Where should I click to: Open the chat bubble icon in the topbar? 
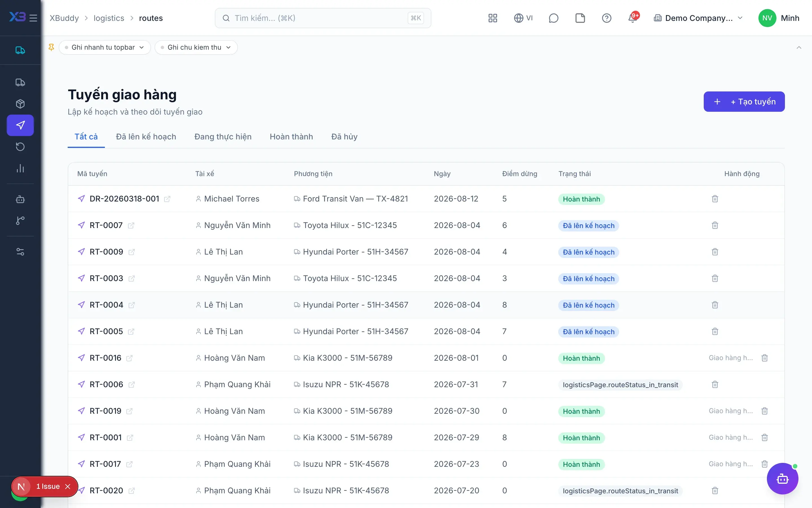pyautogui.click(x=553, y=18)
